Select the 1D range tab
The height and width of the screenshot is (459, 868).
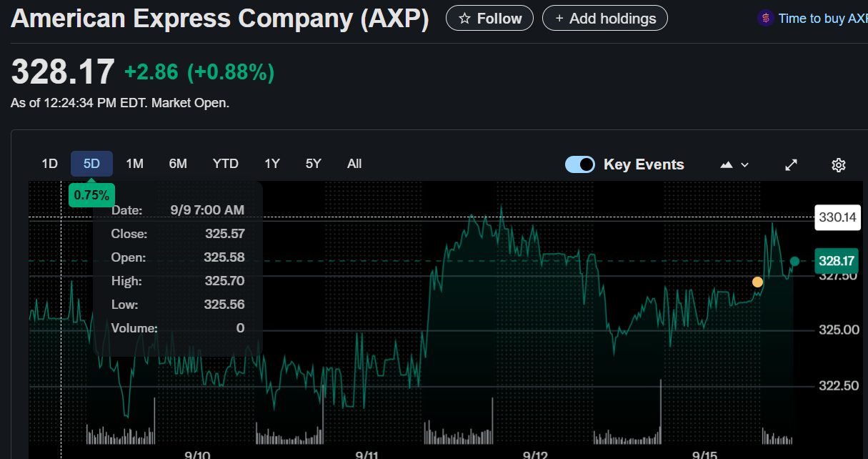[x=49, y=164]
